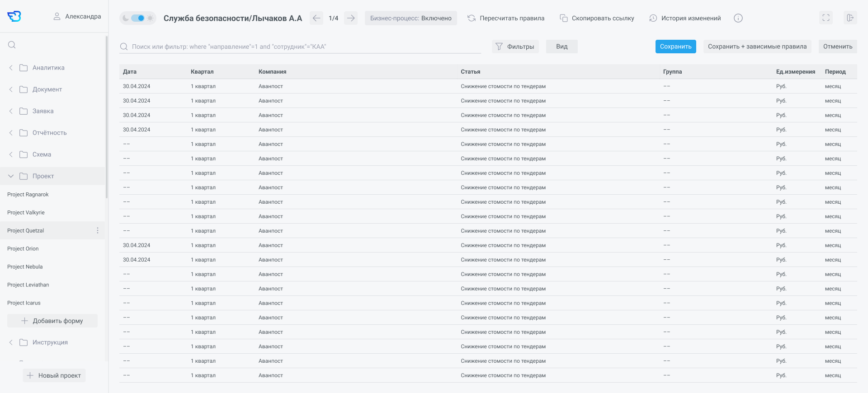Focus the search or filter input field

click(300, 47)
